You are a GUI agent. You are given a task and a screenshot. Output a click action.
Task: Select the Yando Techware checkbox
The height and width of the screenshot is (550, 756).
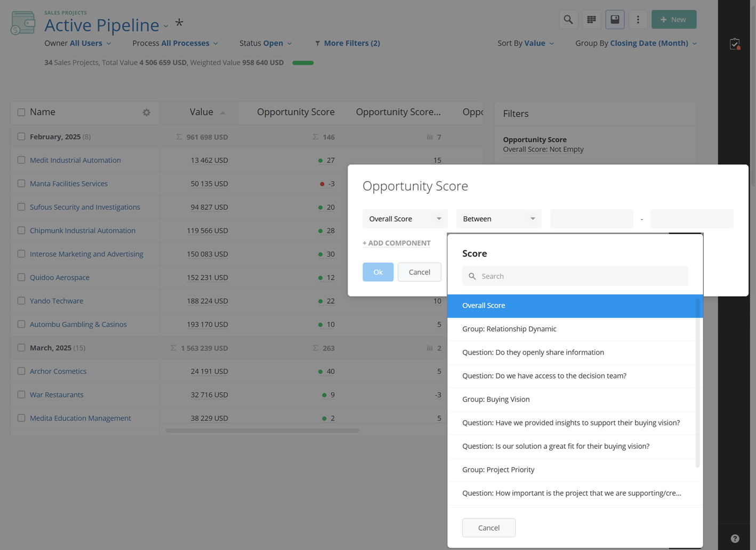click(21, 301)
